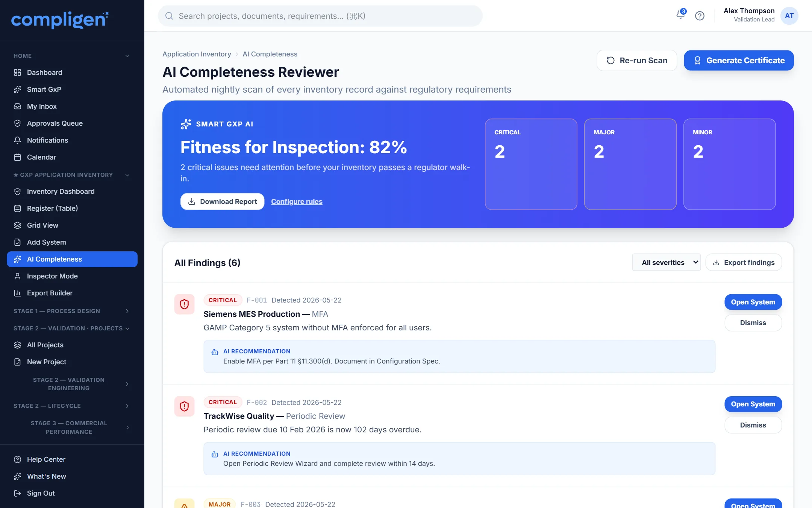
Task: Click the AI Recommendation box for F-001
Action: pyautogui.click(x=459, y=356)
